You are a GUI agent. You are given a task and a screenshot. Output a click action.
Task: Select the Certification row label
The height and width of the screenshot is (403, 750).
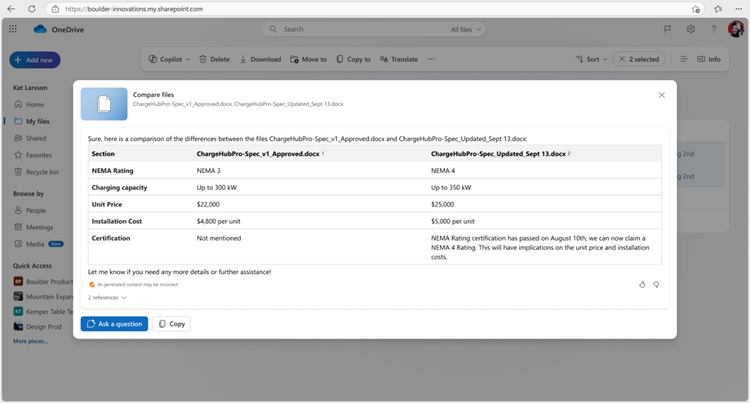pos(110,238)
